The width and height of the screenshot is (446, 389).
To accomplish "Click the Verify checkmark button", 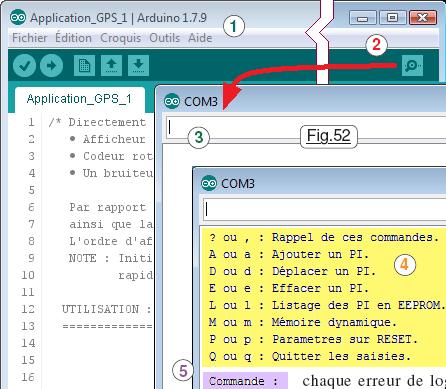I will point(24,66).
